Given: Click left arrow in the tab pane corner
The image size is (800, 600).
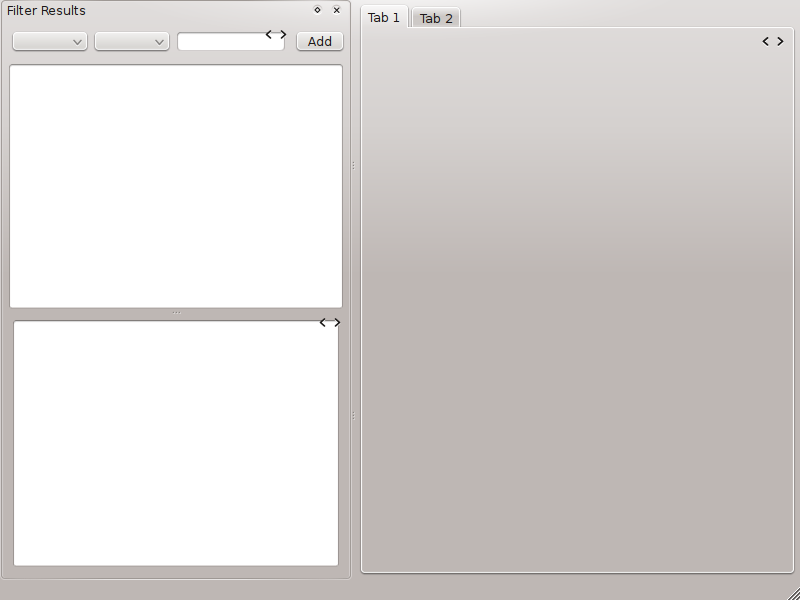Looking at the screenshot, I should point(766,41).
